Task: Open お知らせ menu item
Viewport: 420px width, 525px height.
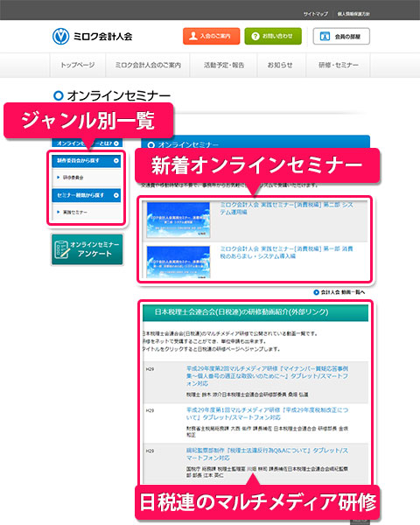Action: [280, 65]
